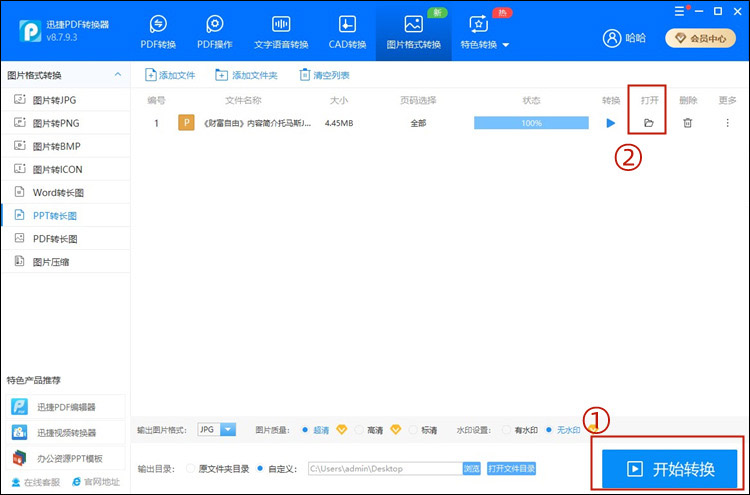Select 图片转BMP in sidebar
Viewport: 750px width, 495px height.
click(66, 146)
